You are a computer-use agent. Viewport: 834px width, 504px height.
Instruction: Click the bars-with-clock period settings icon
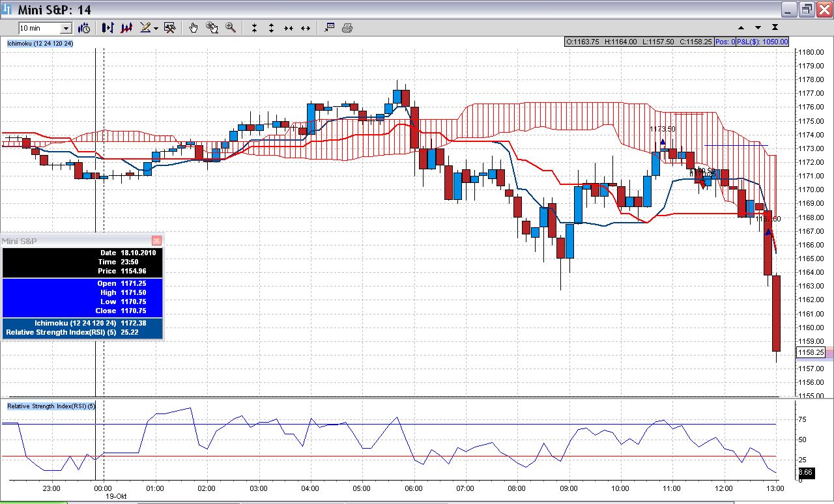click(84, 28)
